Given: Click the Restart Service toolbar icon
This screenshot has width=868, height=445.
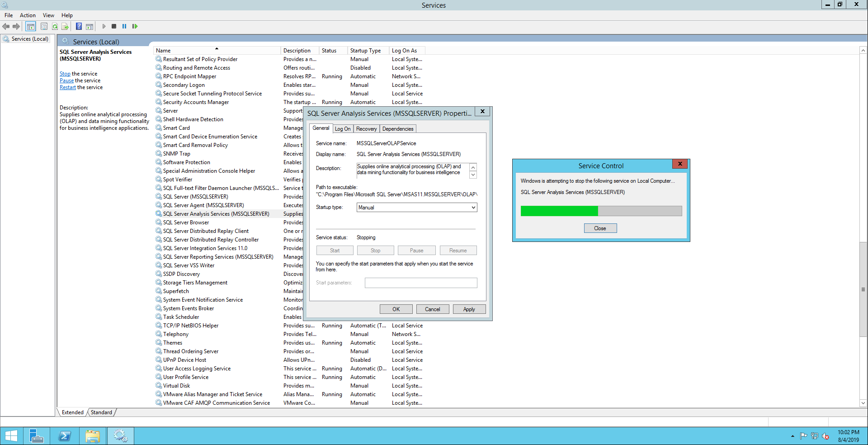Looking at the screenshot, I should click(x=135, y=27).
